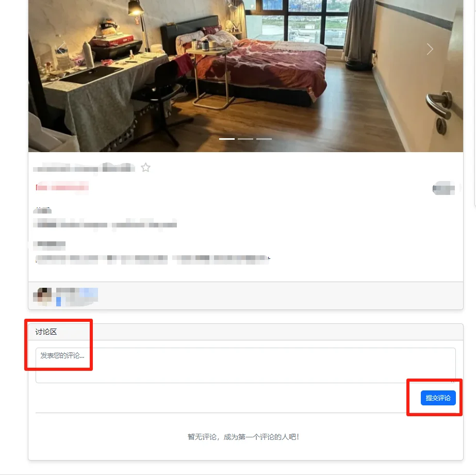Click the blurred location text line
The width and height of the screenshot is (476, 475).
tap(105, 224)
